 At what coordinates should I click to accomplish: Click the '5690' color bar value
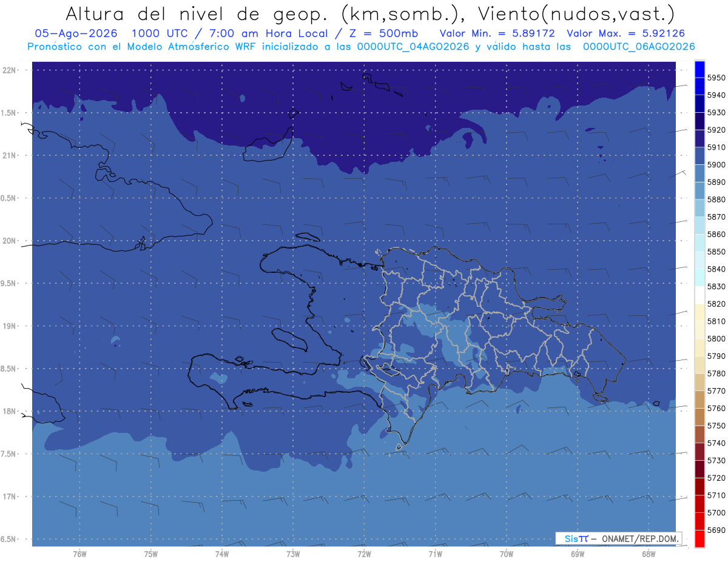coord(716,530)
